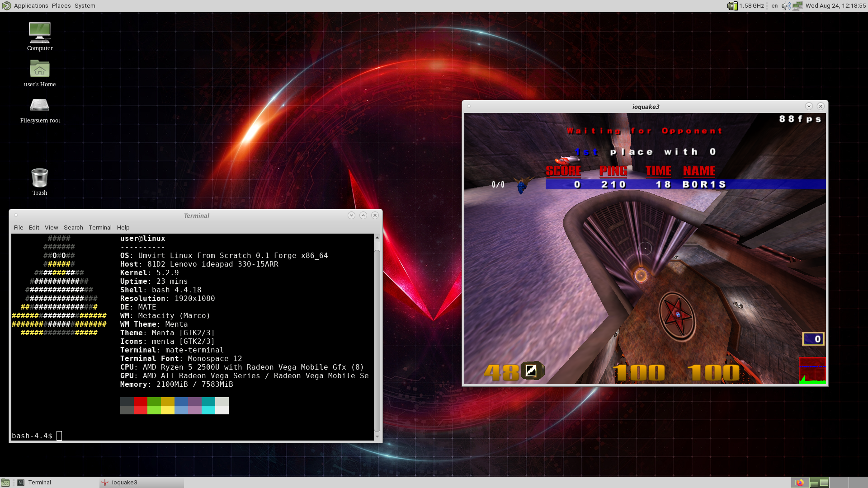The width and height of the screenshot is (868, 488).
Task: Open the Applications menu
Action: (x=31, y=6)
